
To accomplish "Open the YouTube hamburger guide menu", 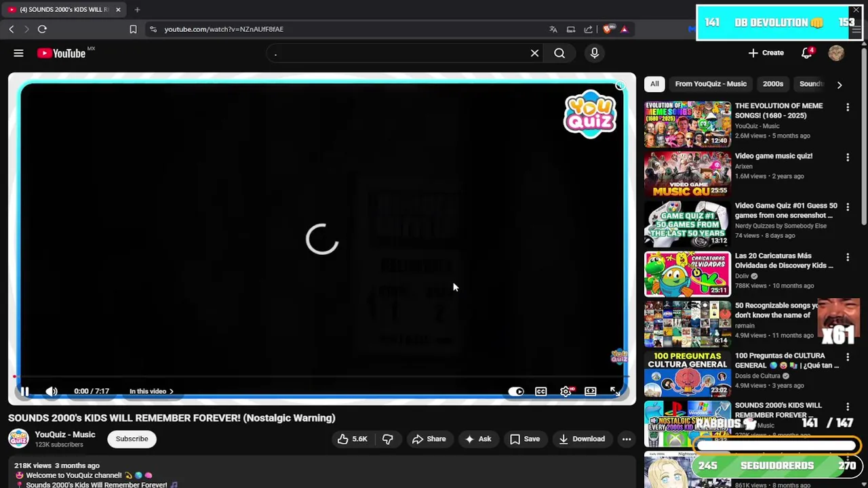I will pyautogui.click(x=18, y=53).
